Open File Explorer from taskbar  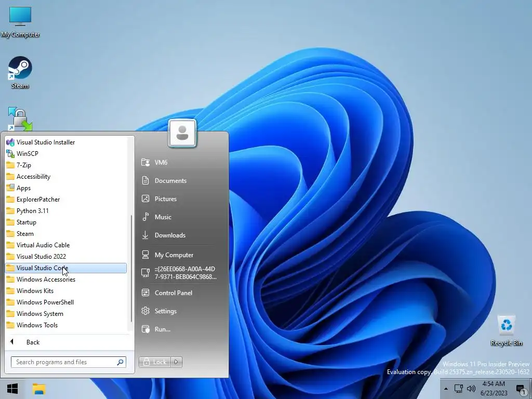click(39, 389)
